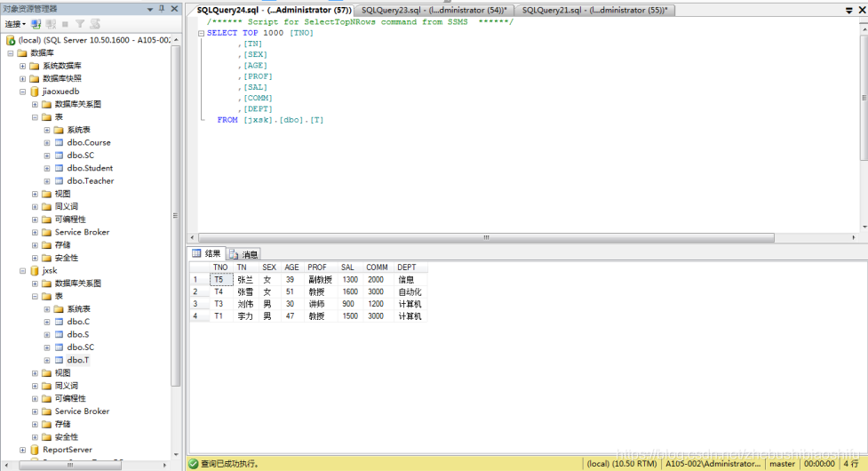
Task: Click the SAL column header in results
Action: pyautogui.click(x=348, y=267)
